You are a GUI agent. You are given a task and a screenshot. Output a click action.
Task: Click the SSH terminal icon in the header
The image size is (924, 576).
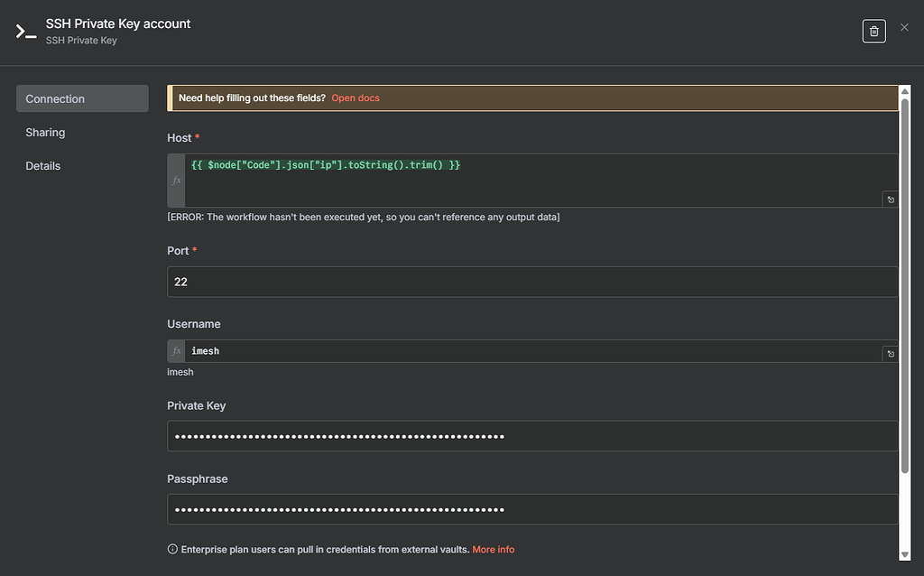(26, 30)
